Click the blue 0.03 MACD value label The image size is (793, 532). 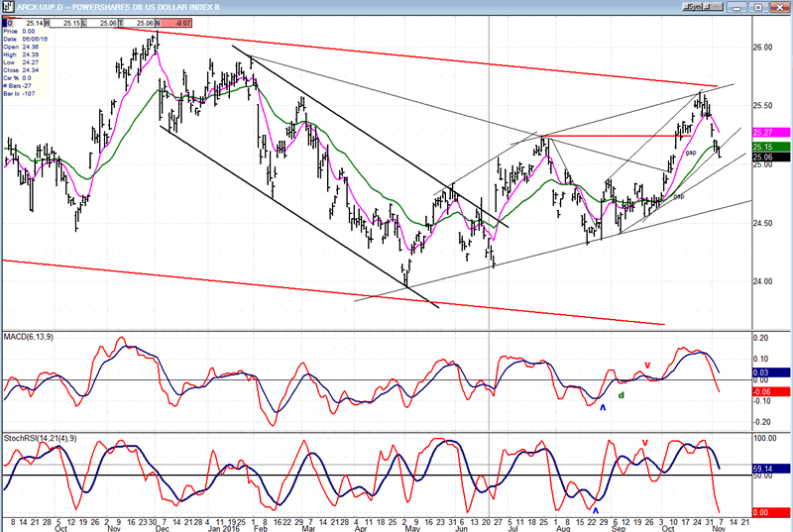761,372
